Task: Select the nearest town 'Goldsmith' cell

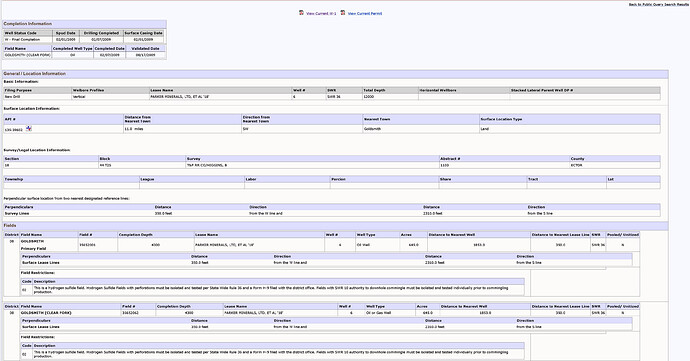Action: click(x=421, y=129)
